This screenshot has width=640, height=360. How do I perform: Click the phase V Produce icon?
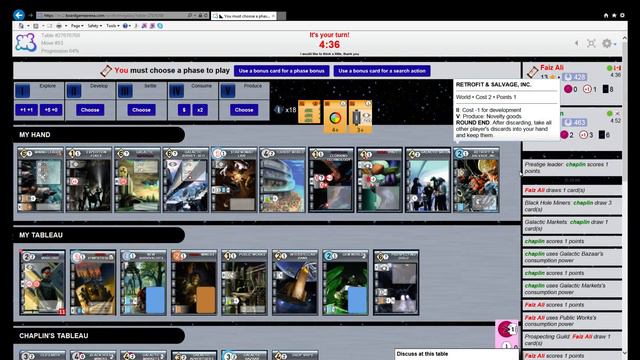click(228, 90)
